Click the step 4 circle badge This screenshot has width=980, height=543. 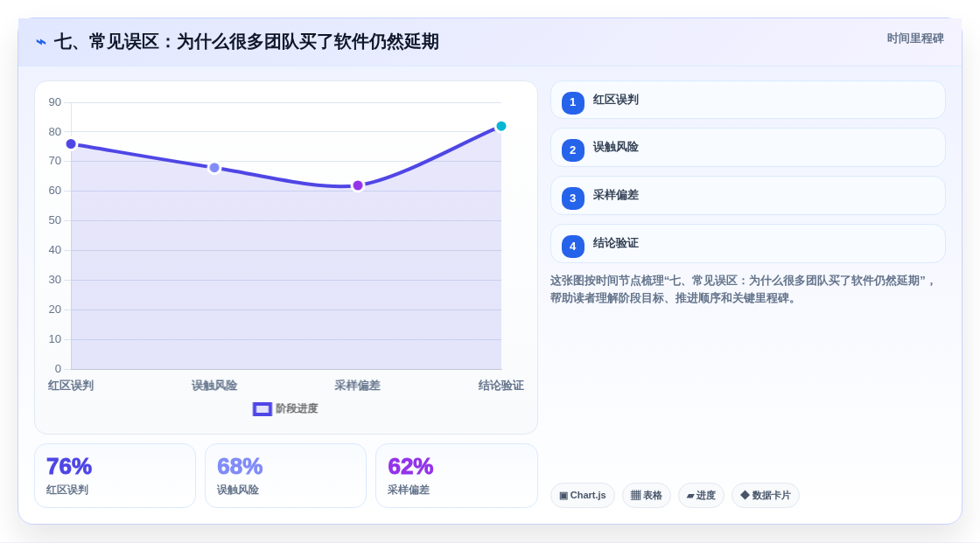[572, 247]
